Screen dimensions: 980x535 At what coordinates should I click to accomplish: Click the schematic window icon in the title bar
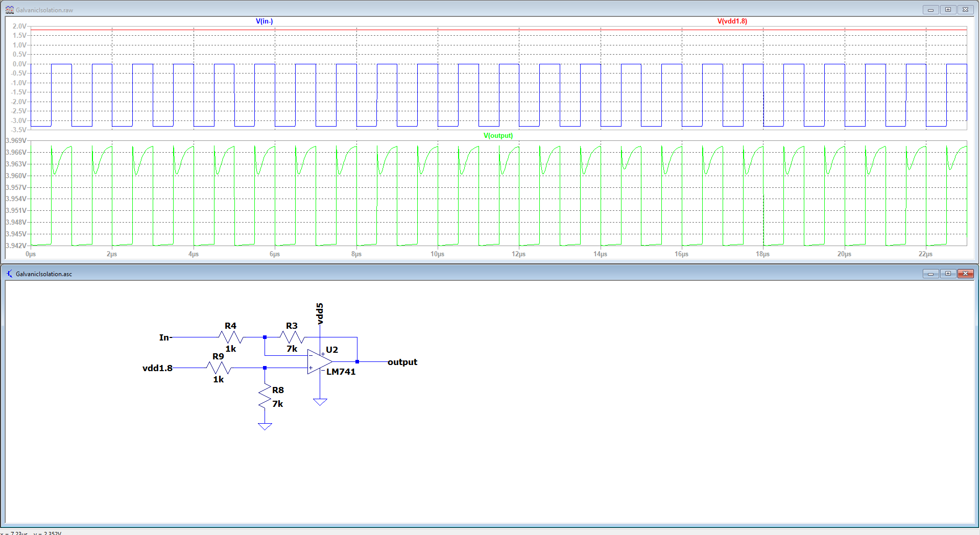pos(9,274)
